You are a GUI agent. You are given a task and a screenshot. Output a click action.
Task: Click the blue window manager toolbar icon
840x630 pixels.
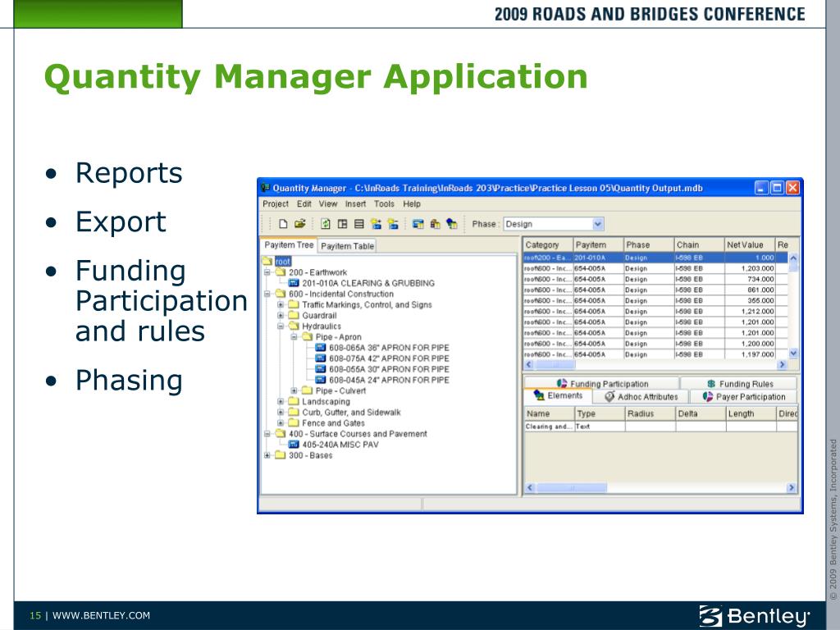(x=418, y=224)
